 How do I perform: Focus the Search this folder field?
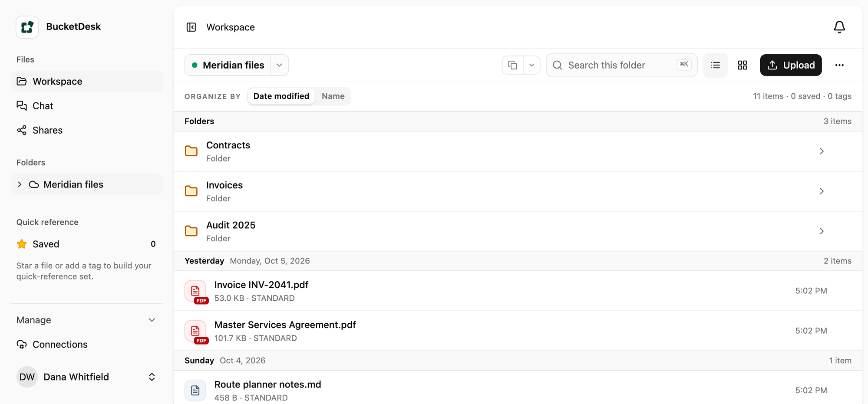(x=621, y=65)
